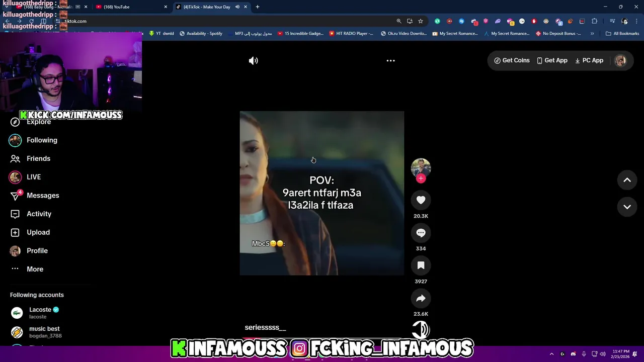
Task: Open Profile from the sidebar
Action: pyautogui.click(x=29, y=250)
